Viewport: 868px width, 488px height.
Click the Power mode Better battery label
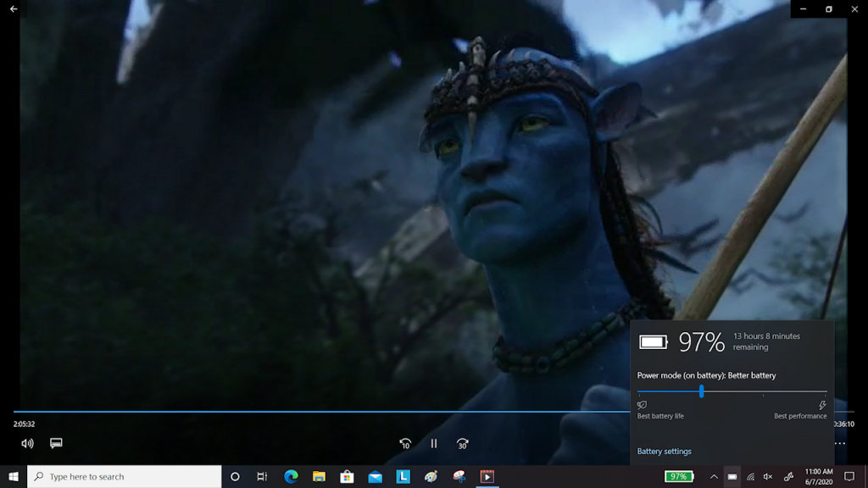pos(706,375)
